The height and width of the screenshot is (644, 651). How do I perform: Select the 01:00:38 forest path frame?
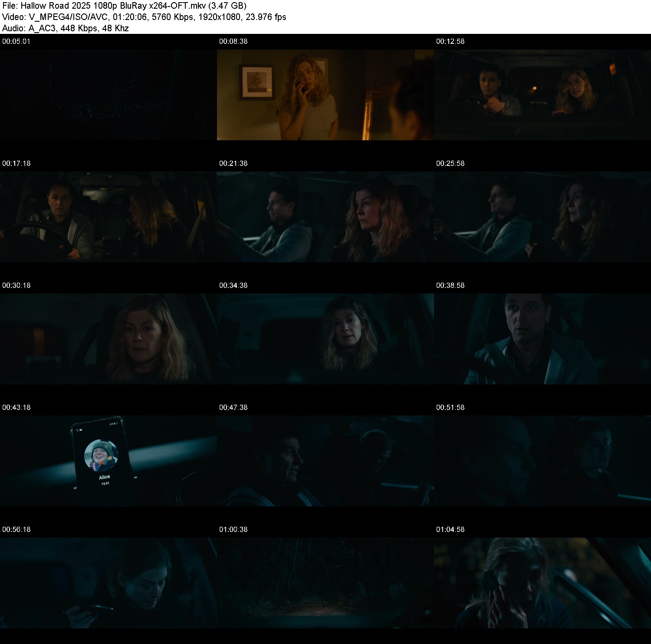click(325, 583)
